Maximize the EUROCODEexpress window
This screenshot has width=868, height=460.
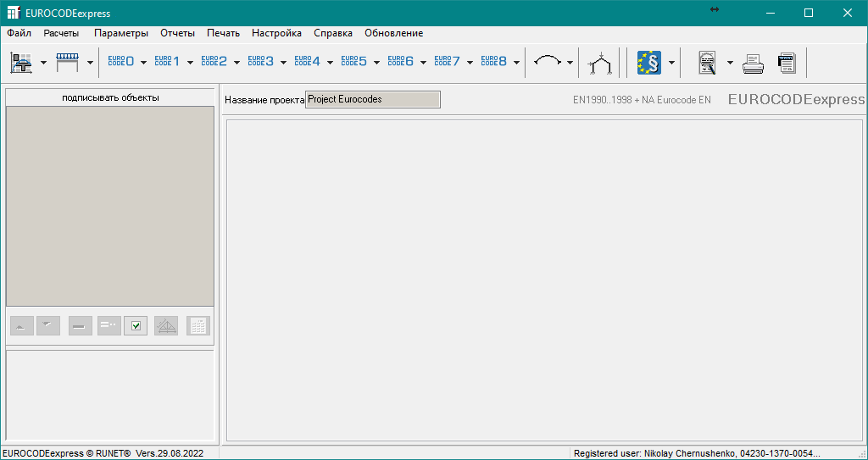click(809, 13)
